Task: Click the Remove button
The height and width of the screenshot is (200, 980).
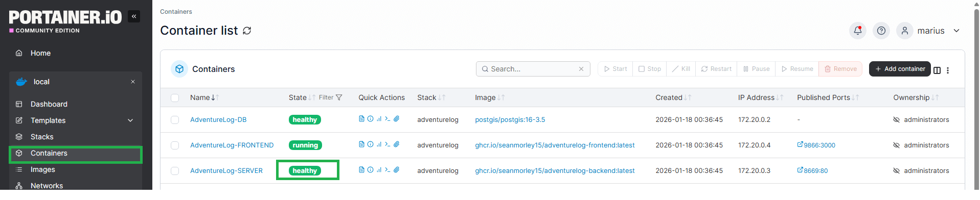Action: (x=840, y=69)
